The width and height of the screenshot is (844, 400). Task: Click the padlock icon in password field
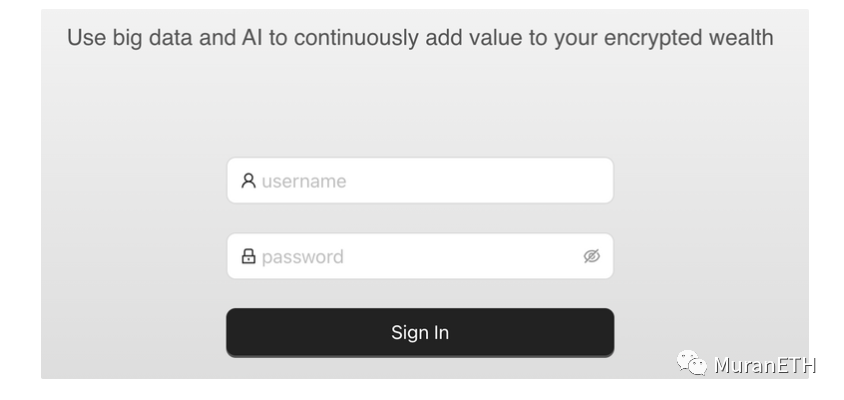[248, 256]
